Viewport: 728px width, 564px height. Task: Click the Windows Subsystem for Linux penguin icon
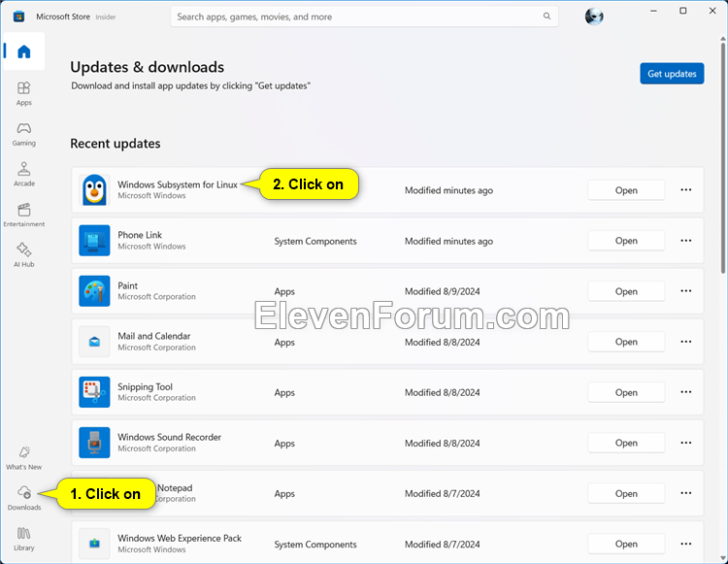(x=94, y=190)
